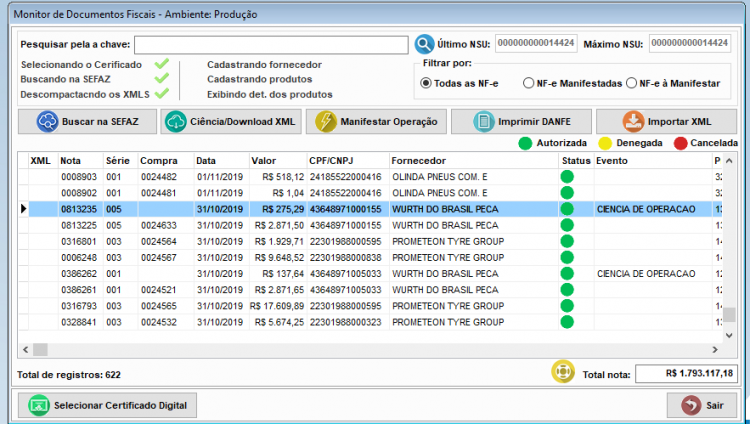Click the row pointer arrow of selected row
Image resolution: width=750 pixels, height=424 pixels.
click(x=23, y=209)
